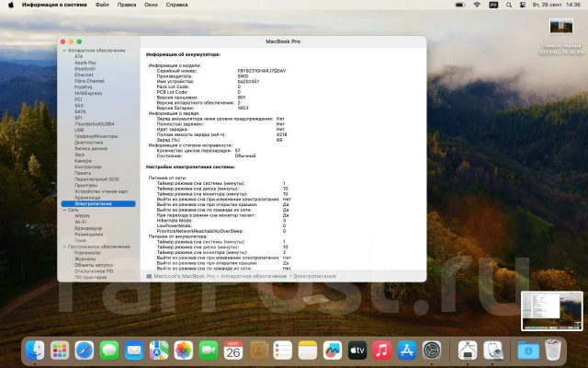This screenshot has width=588, height=368.
Task: Collapse the Сеть section in sidebar
Action: pyautogui.click(x=64, y=210)
